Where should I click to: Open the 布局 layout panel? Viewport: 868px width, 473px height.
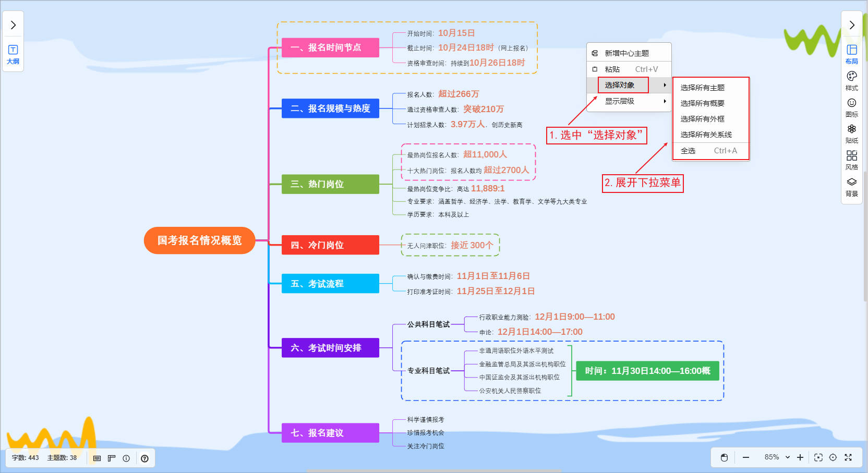[x=851, y=54]
